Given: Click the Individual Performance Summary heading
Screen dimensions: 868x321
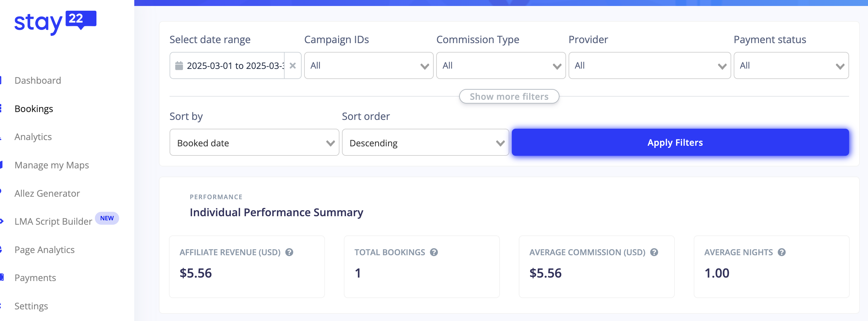Looking at the screenshot, I should click(276, 212).
